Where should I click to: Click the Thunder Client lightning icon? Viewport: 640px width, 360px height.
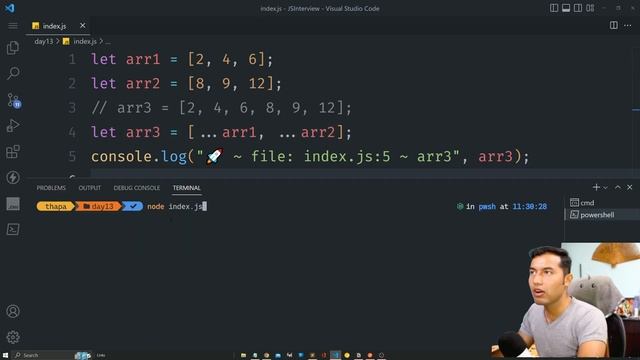pyautogui.click(x=13, y=178)
